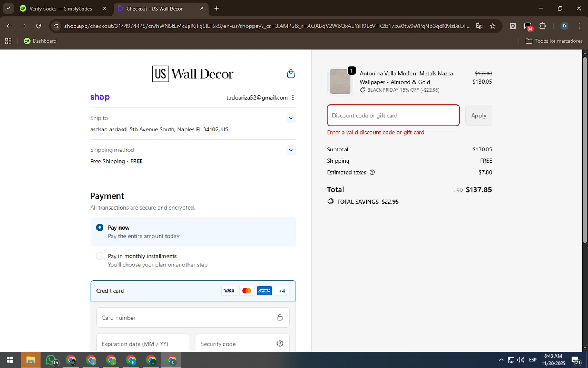
Task: Open volume control in system tray
Action: coord(521,360)
